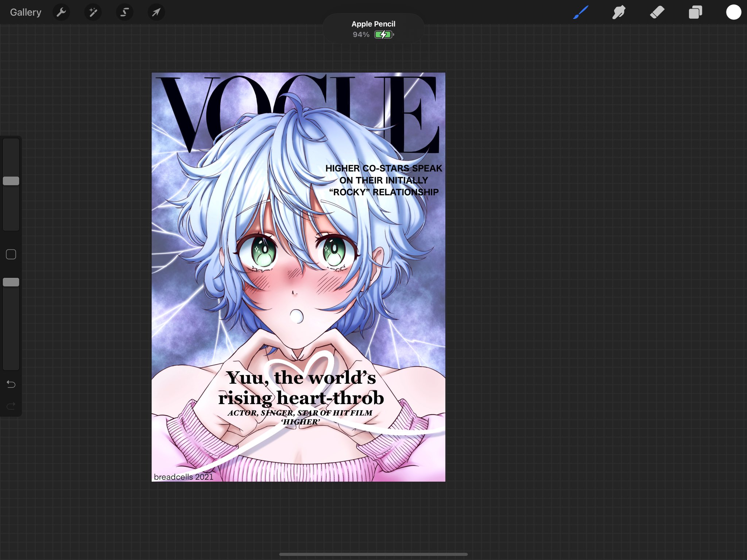This screenshot has width=747, height=560.
Task: Open the Layers panel
Action: pyautogui.click(x=695, y=12)
